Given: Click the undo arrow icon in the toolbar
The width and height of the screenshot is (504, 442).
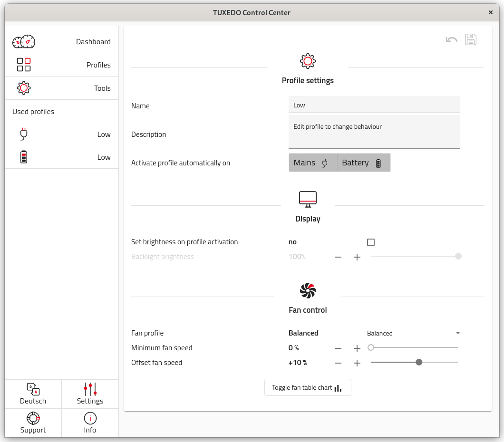Looking at the screenshot, I should [x=451, y=39].
